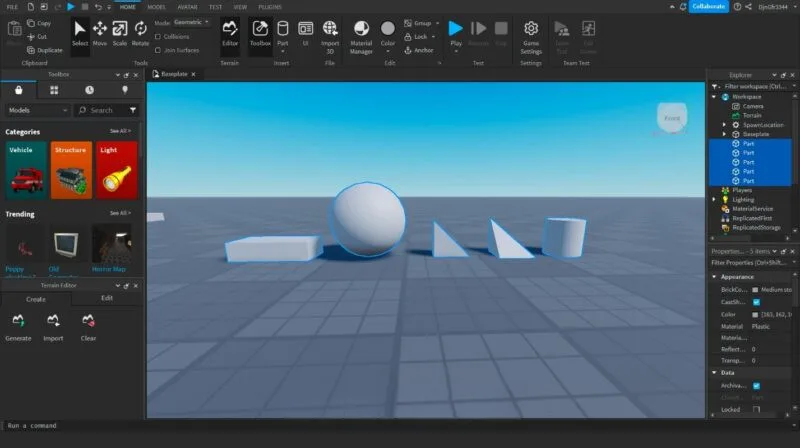This screenshot has width=800, height=448.
Task: Toggle the Locked property checkbox
Action: click(x=756, y=409)
